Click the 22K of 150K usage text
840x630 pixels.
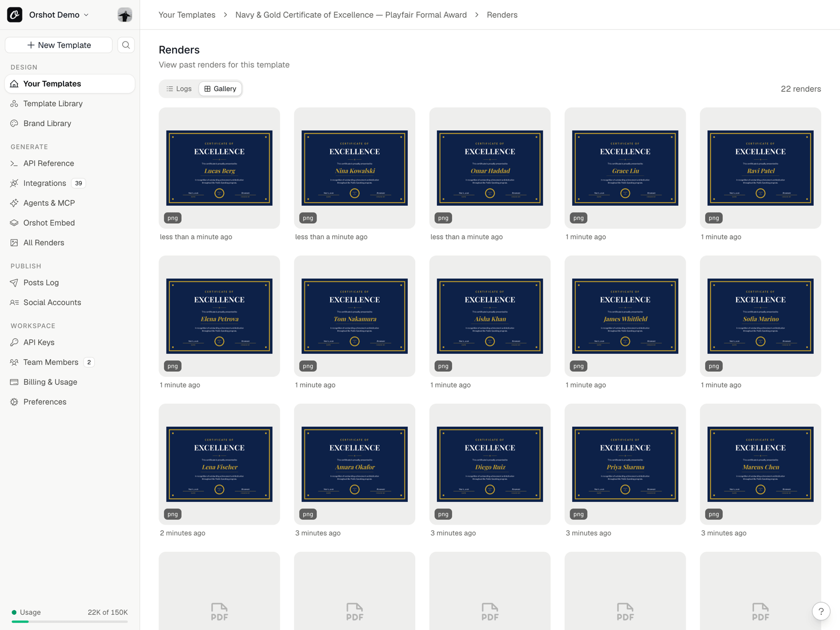(x=108, y=612)
